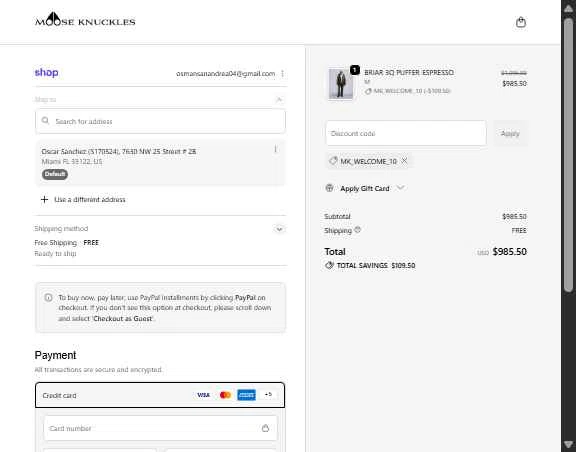Click the Shop Pay logo
576x452 pixels.
[x=47, y=72]
